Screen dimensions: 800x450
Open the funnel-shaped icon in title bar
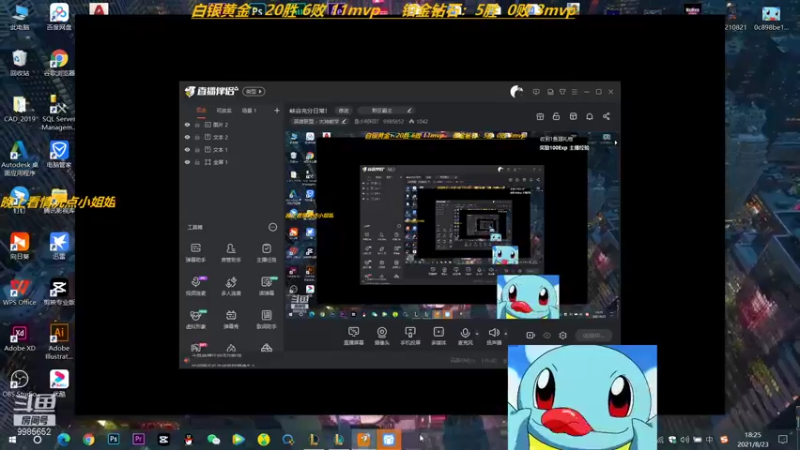point(562,92)
